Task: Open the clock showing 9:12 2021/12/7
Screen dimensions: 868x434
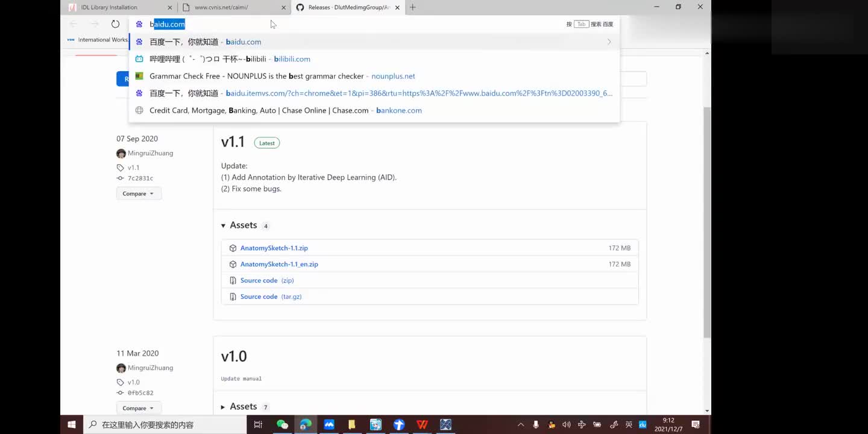Action: click(668, 424)
